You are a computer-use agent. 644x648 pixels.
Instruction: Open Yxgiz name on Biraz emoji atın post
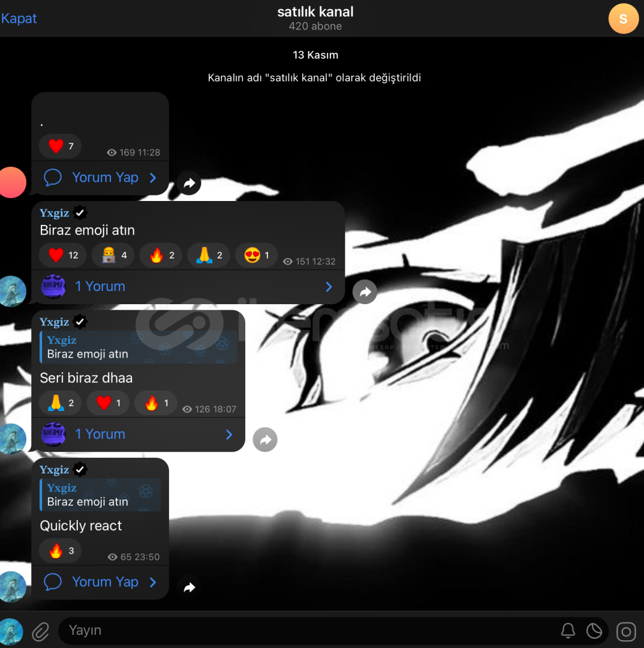click(x=54, y=213)
